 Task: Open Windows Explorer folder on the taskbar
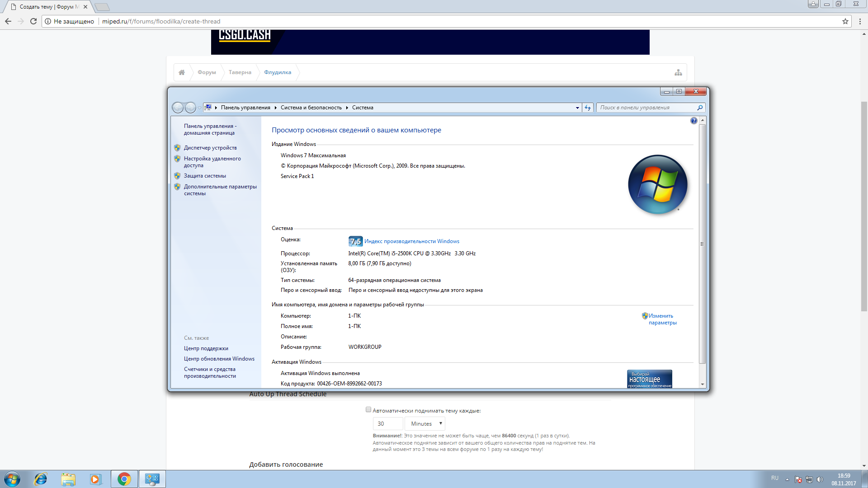[68, 479]
